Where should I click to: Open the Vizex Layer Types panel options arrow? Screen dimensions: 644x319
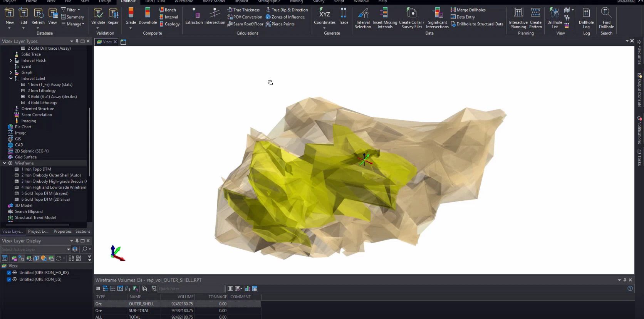click(72, 41)
